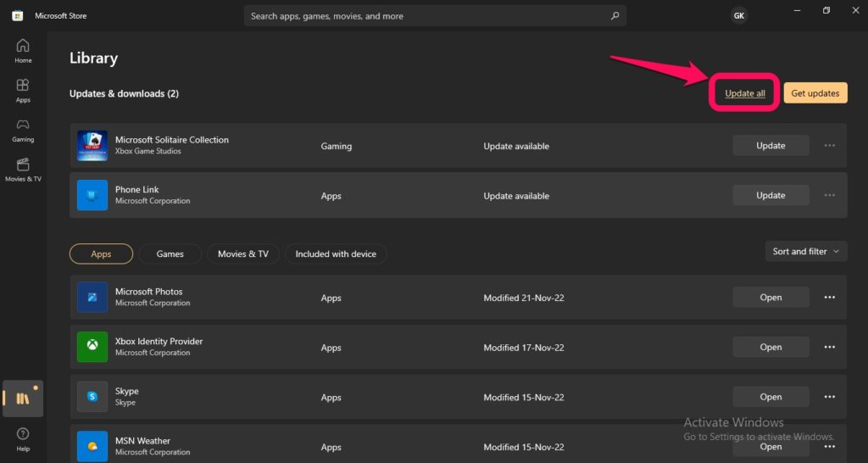868x463 pixels.
Task: Switch to the Games filter tab
Action: click(x=170, y=254)
